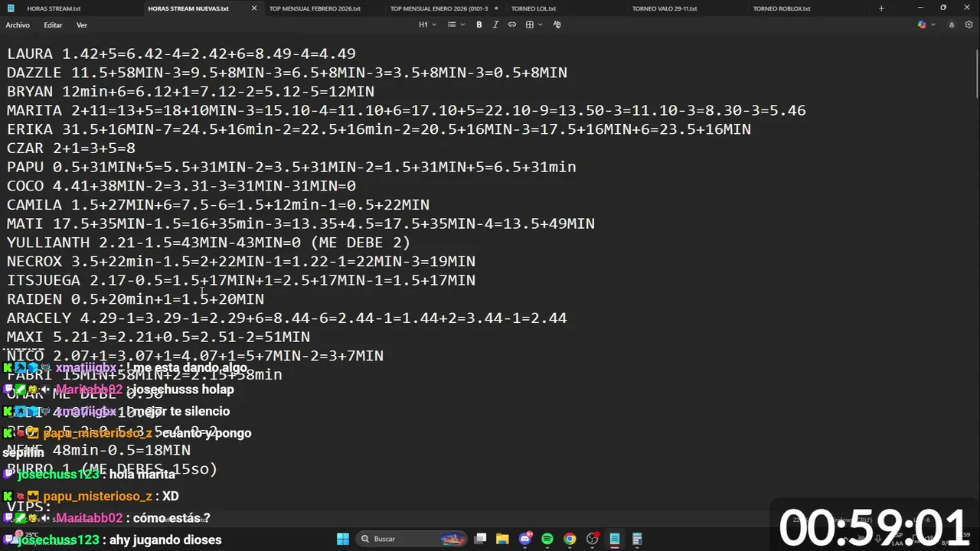Image resolution: width=980 pixels, height=551 pixels.
Task: Open Notepad settings gear
Action: coord(969,24)
